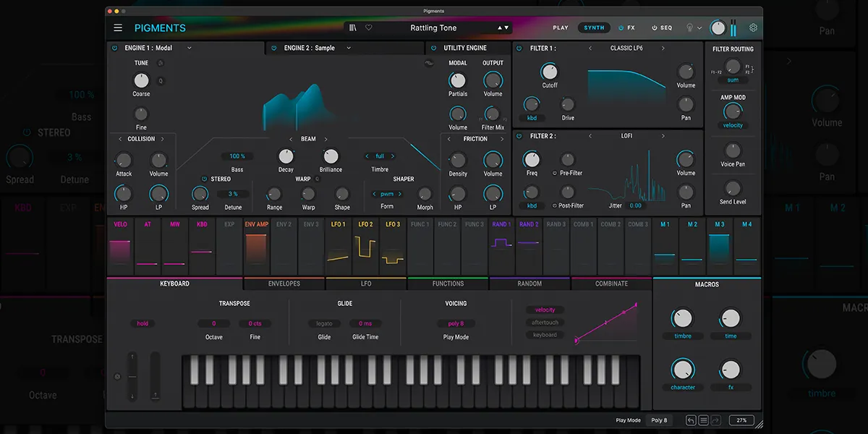Open the preset library browser icon
The width and height of the screenshot is (868, 434).
tap(351, 27)
